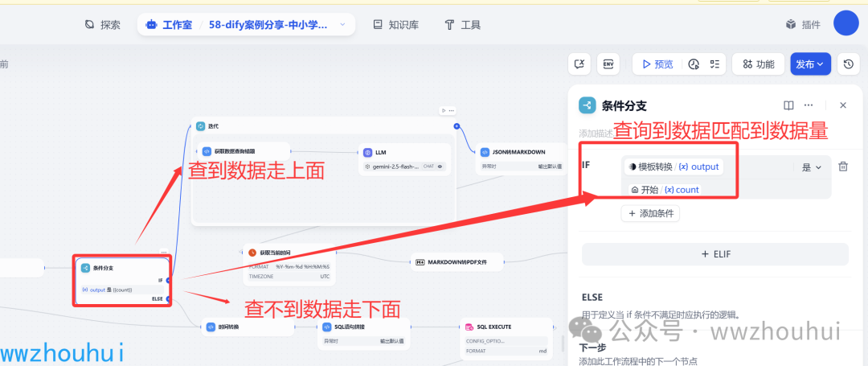This screenshot has width=868, height=366.
Task: Click the blue output handle of 迭代 node
Action: click(x=457, y=126)
